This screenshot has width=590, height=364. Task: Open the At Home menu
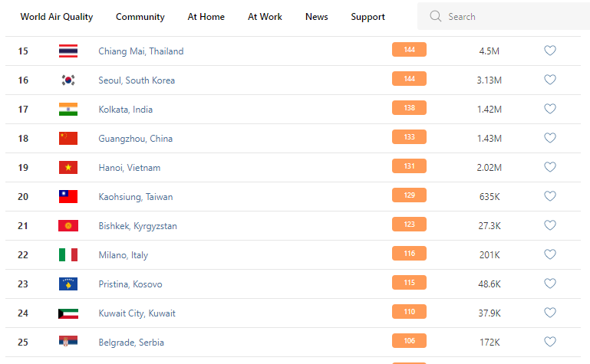click(206, 17)
